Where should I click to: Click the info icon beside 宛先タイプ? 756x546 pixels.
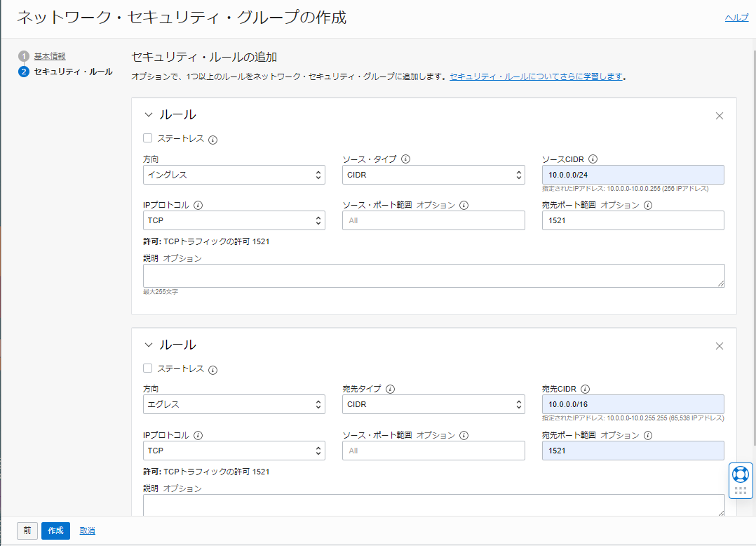[390, 389]
